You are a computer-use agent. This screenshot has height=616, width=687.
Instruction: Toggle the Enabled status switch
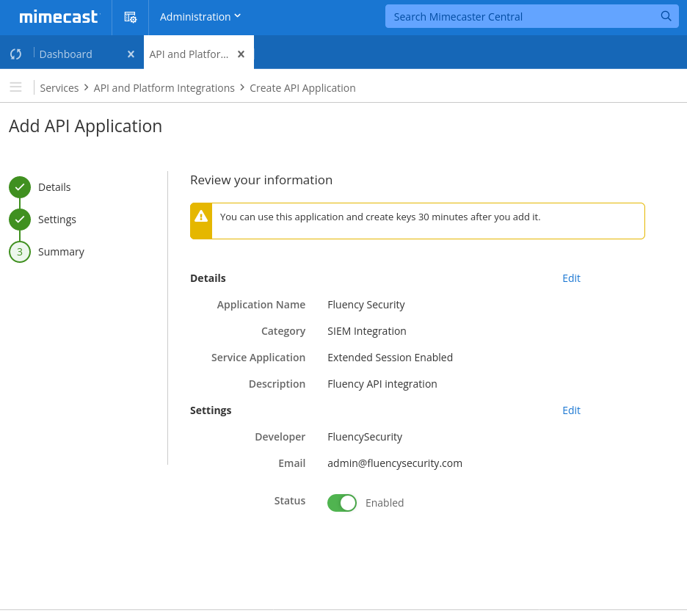click(342, 502)
